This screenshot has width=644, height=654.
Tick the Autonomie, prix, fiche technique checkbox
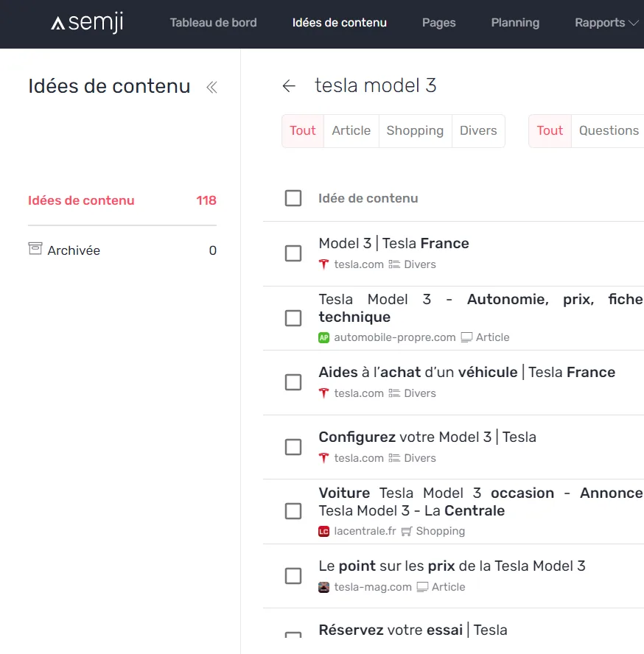point(293,318)
